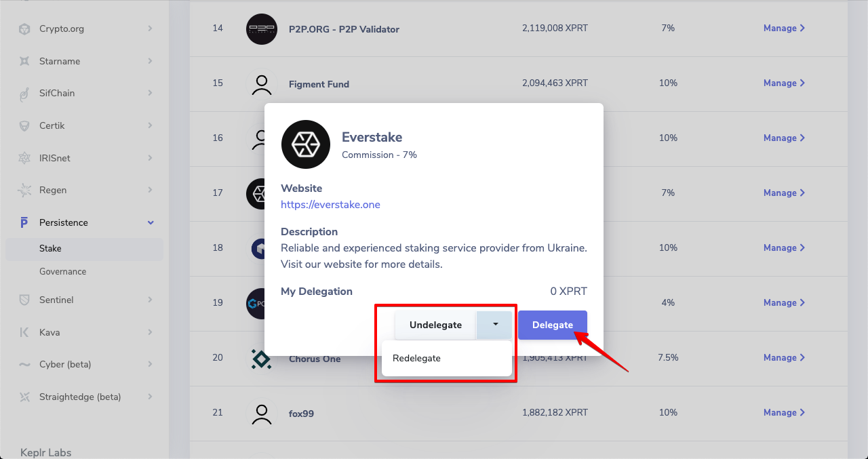Image resolution: width=868 pixels, height=459 pixels.
Task: Open the https://everstake.one website link
Action: point(330,205)
